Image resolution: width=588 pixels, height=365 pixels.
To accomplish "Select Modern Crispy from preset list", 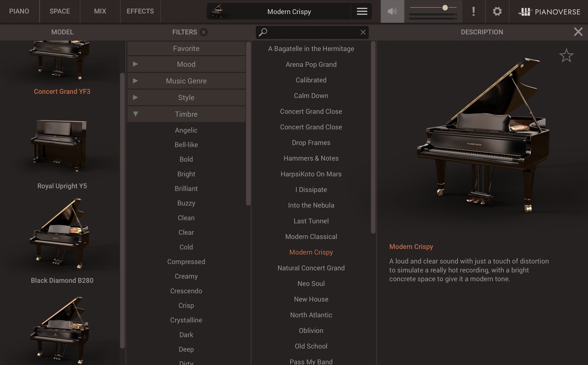I will (311, 252).
